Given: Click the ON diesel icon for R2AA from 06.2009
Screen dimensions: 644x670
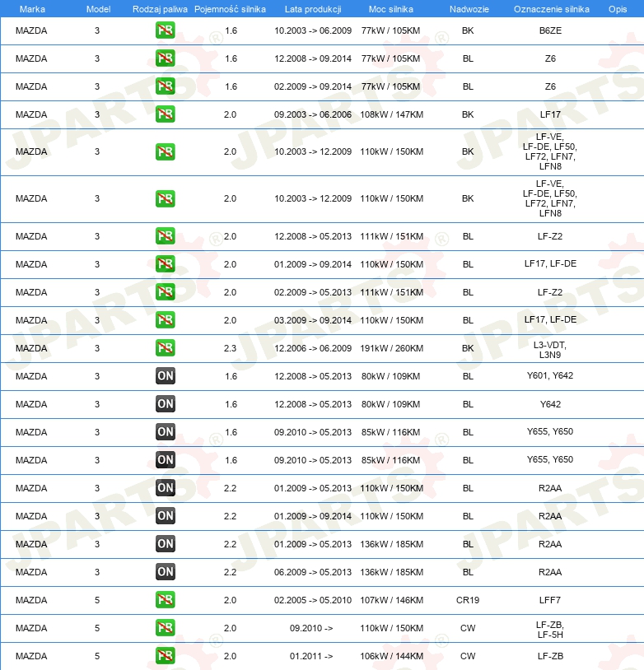Looking at the screenshot, I should point(165,572).
